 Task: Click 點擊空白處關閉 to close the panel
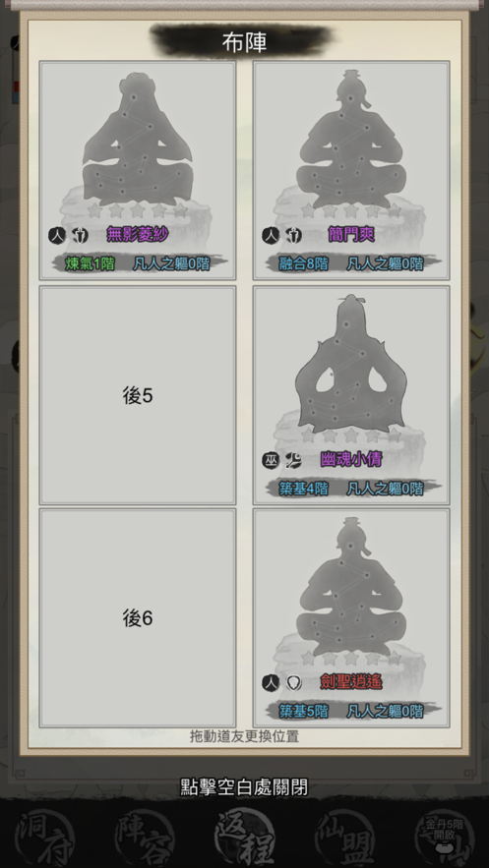[244, 786]
